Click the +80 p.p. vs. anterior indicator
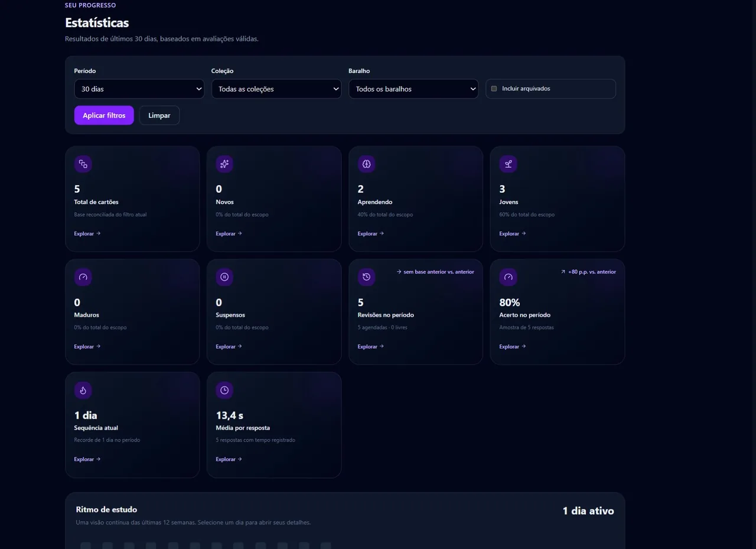The height and width of the screenshot is (549, 756). (x=588, y=272)
